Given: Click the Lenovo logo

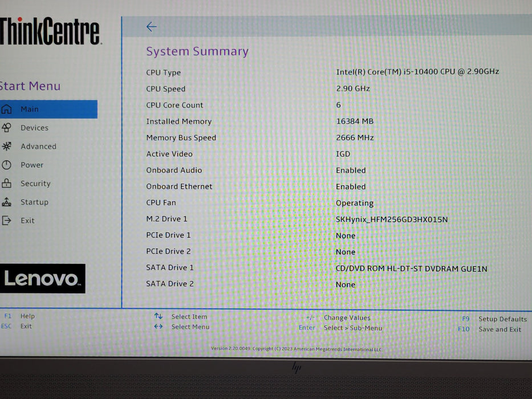Looking at the screenshot, I should pos(42,279).
